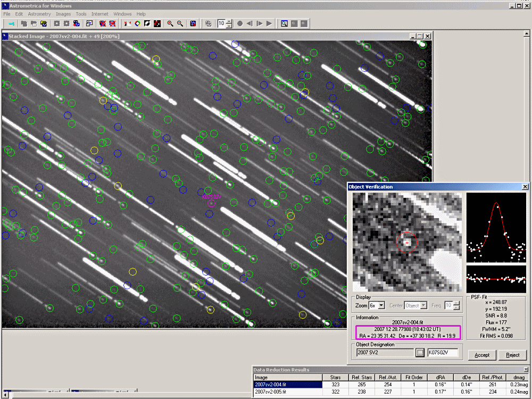The width and height of the screenshot is (532, 399).
Task: Zoom out using the magnifier-minus toolbar icon
Action: (x=180, y=23)
